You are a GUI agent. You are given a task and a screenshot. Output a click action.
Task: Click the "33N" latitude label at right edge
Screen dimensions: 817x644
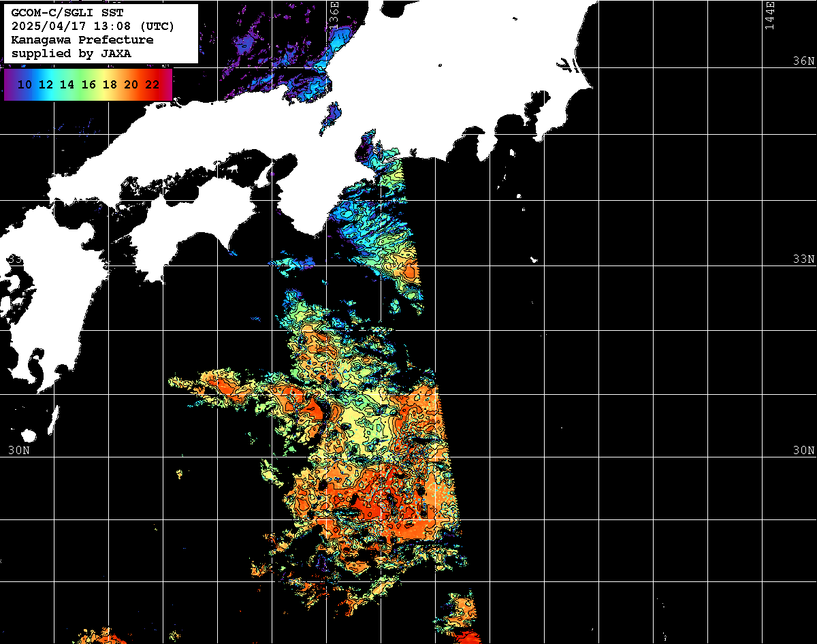click(804, 259)
